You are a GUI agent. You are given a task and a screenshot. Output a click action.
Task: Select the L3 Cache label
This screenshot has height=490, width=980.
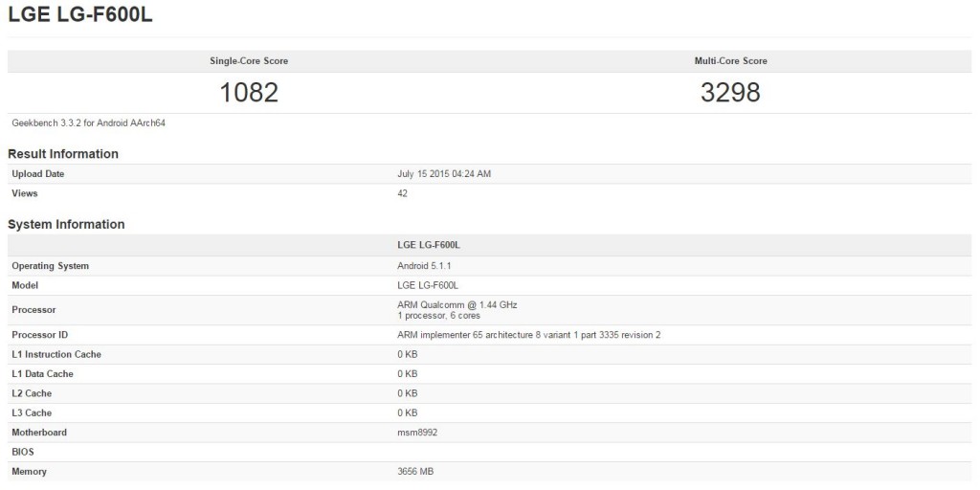pyautogui.click(x=32, y=412)
